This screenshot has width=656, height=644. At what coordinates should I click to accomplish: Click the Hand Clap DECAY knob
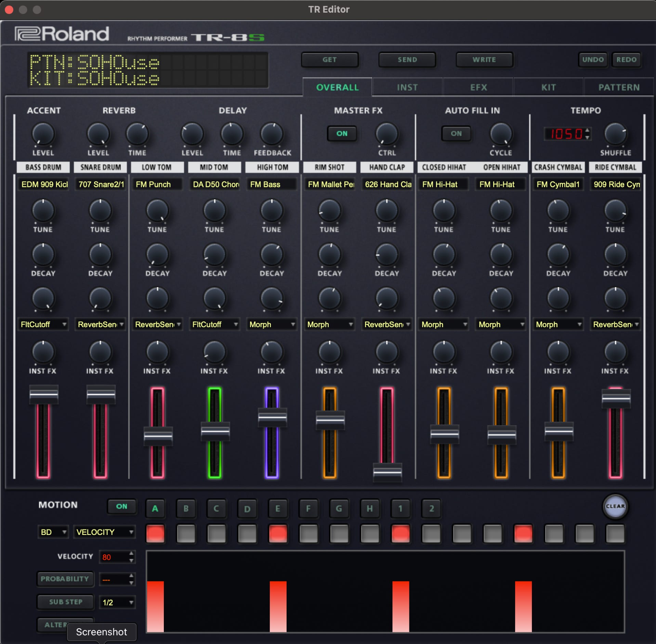387,254
